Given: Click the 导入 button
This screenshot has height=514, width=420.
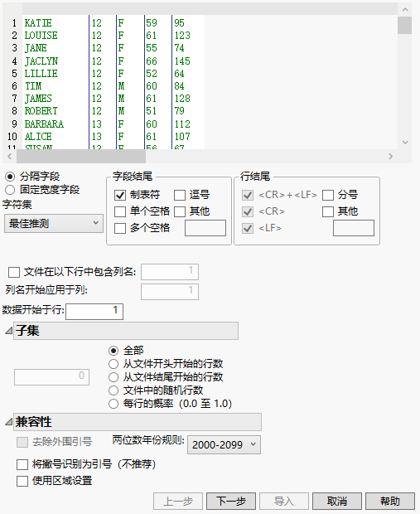Looking at the screenshot, I should click(284, 502).
